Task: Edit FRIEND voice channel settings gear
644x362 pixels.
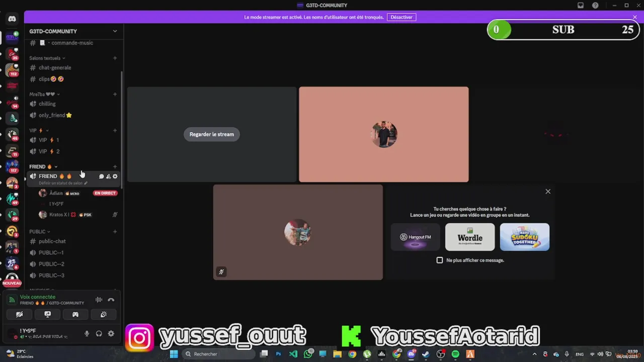Action: (115, 176)
